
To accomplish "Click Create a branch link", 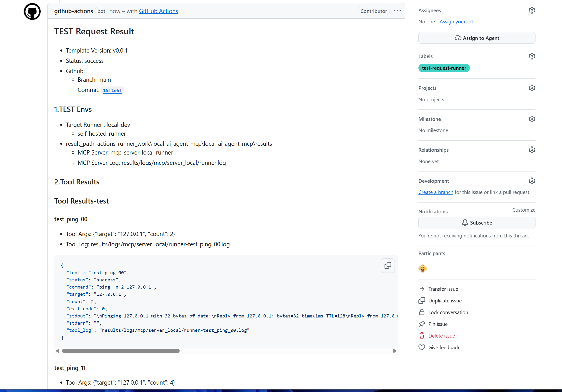I will pos(435,192).
